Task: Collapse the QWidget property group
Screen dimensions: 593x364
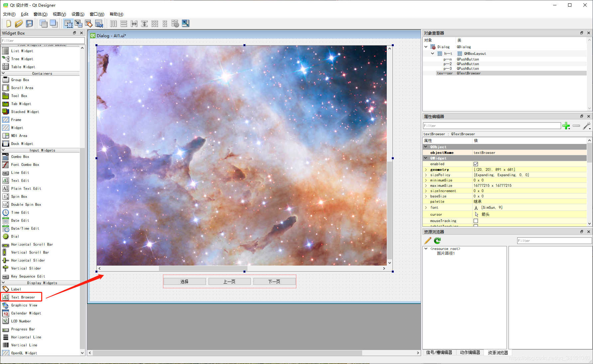Action: coord(426,158)
